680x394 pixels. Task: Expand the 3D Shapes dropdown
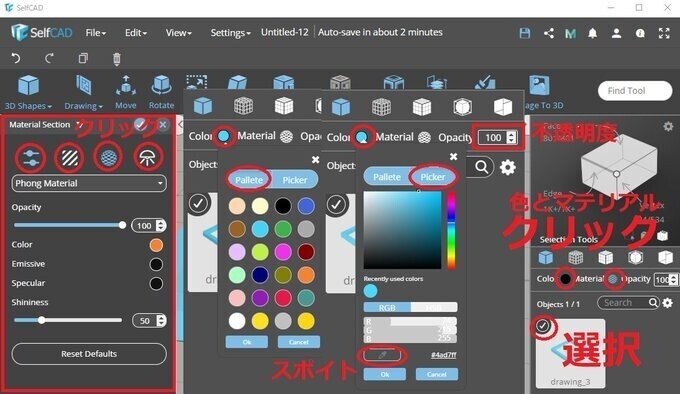click(x=28, y=106)
